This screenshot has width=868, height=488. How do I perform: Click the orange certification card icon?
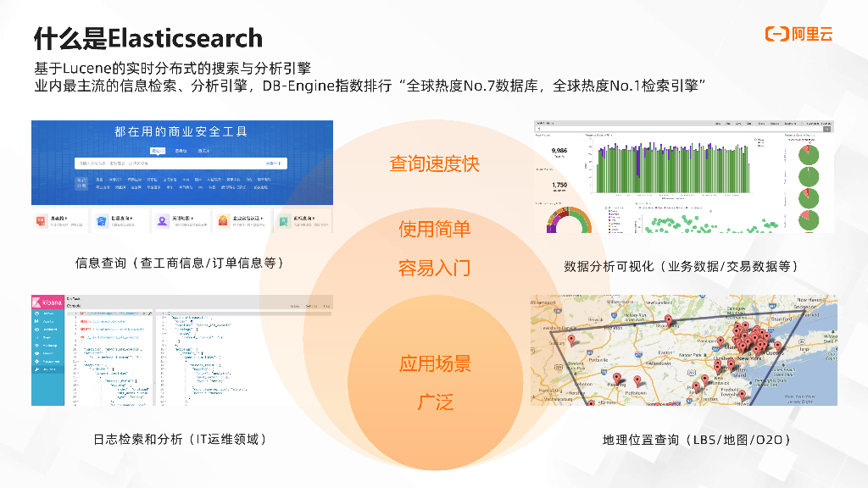pyautogui.click(x=223, y=221)
